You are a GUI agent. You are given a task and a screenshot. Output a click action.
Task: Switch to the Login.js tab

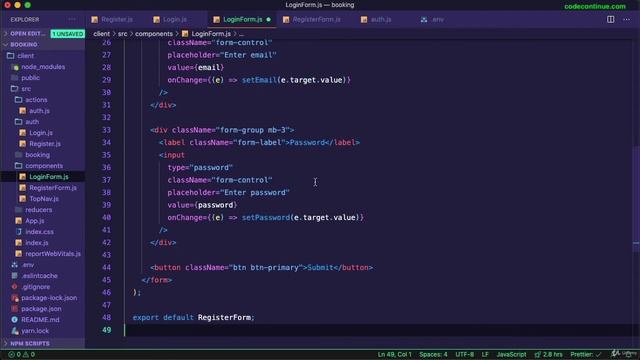click(171, 20)
